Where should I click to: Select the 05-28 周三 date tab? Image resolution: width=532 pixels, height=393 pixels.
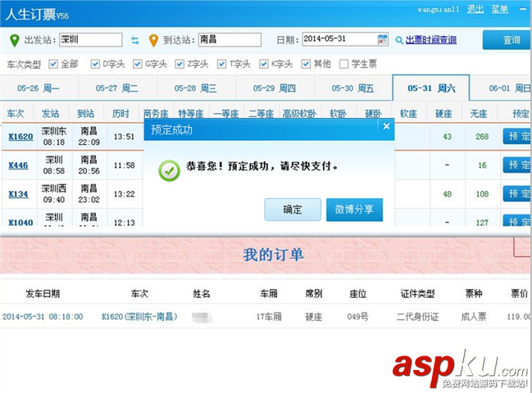[196, 88]
